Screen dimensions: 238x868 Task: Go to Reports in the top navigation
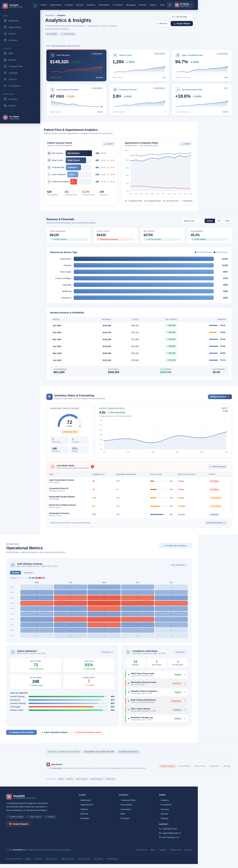[x=153, y=5]
